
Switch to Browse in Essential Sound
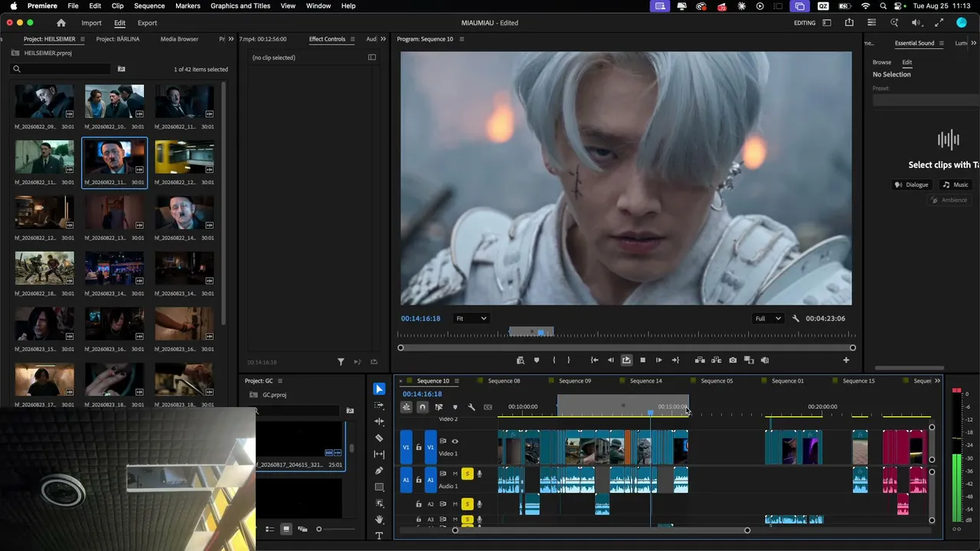(x=882, y=62)
